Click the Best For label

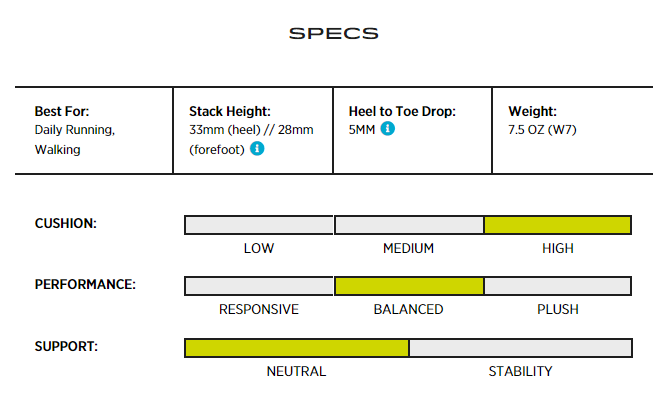(63, 112)
